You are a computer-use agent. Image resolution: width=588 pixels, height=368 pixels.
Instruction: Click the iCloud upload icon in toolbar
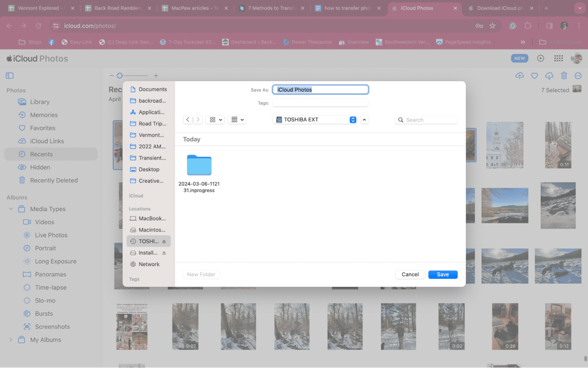[520, 76]
